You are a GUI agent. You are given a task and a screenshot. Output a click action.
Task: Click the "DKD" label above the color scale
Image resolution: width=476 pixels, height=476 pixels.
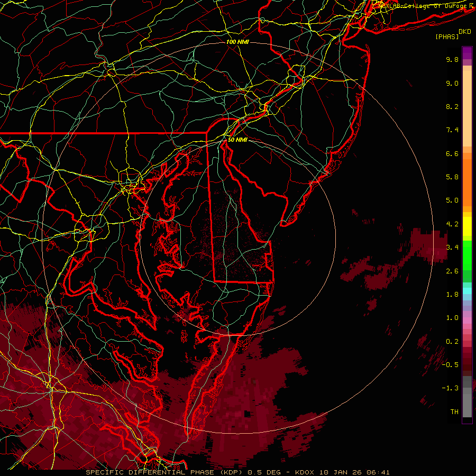coord(465,32)
